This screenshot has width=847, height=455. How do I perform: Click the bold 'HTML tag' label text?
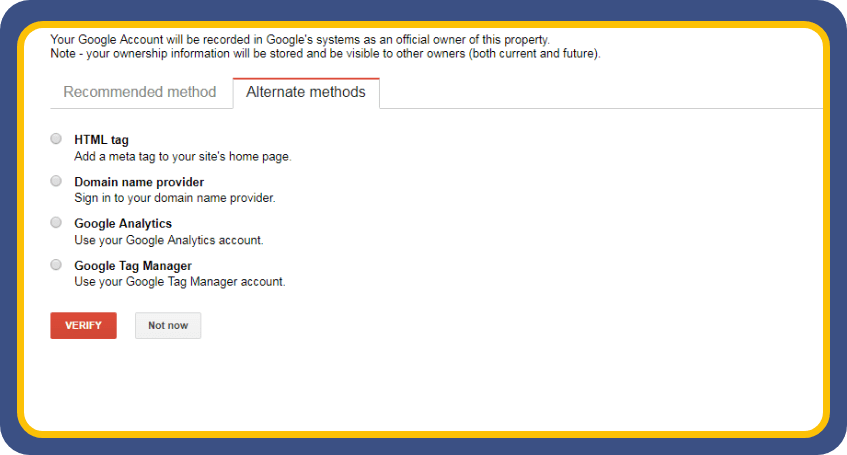101,140
